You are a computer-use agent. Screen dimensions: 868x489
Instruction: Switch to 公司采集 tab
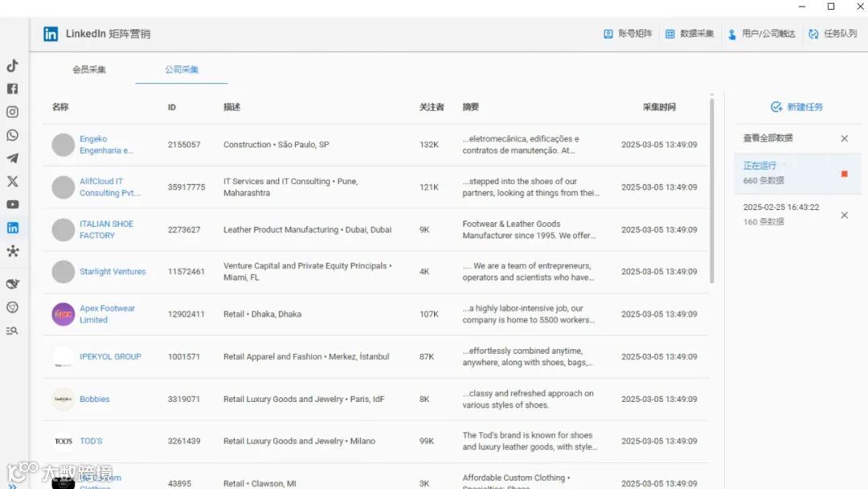click(182, 69)
